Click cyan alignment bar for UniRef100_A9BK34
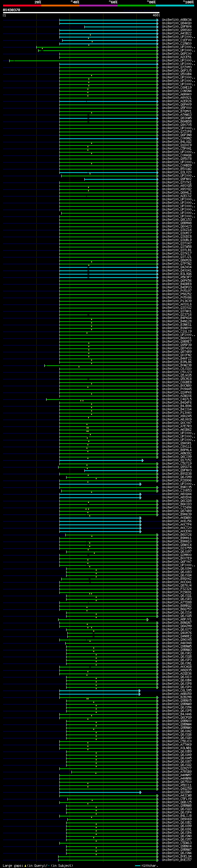Screen dimensions: 197x868 (109, 20)
